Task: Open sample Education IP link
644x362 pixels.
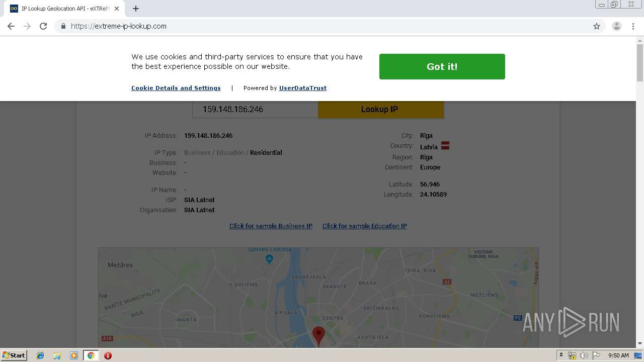Action: [x=365, y=226]
